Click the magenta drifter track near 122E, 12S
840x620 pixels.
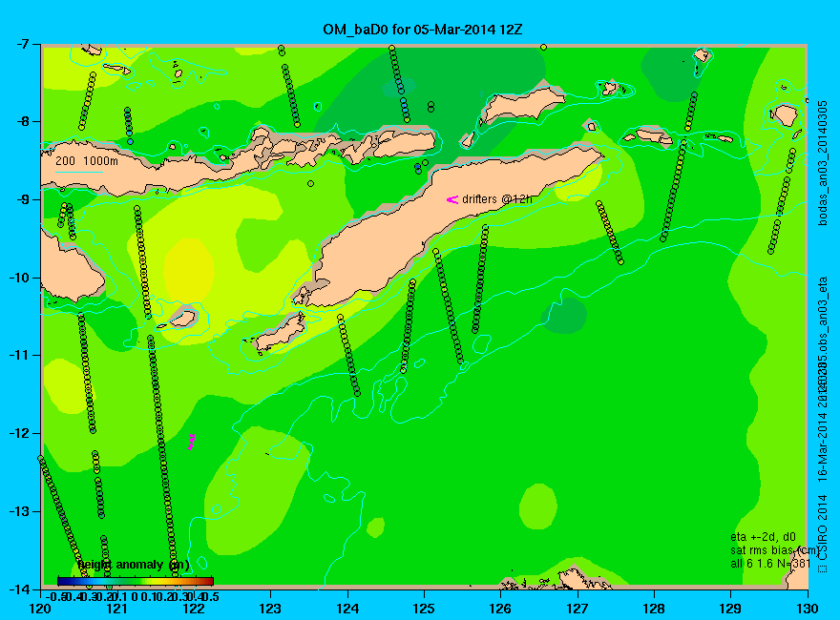click(x=191, y=442)
